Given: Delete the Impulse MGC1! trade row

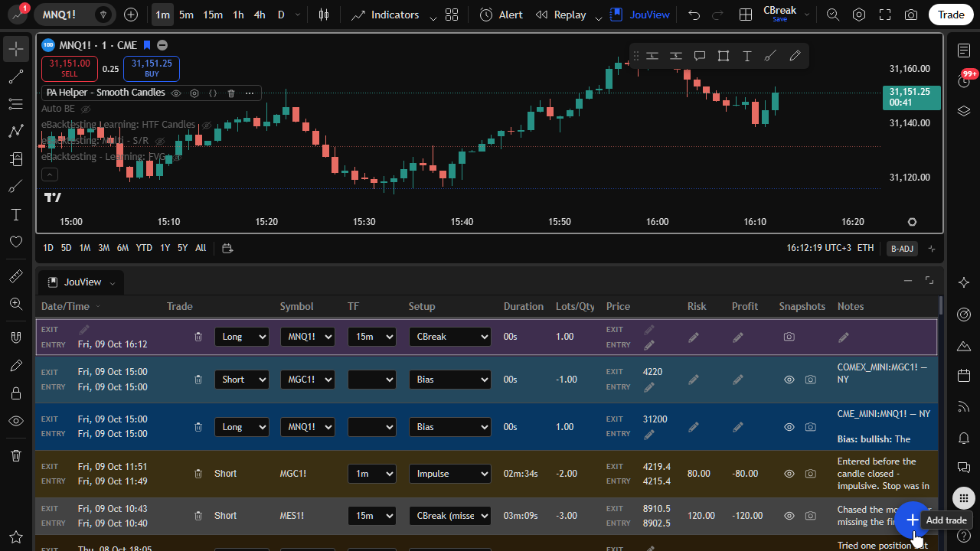Looking at the screenshot, I should pyautogui.click(x=198, y=474).
